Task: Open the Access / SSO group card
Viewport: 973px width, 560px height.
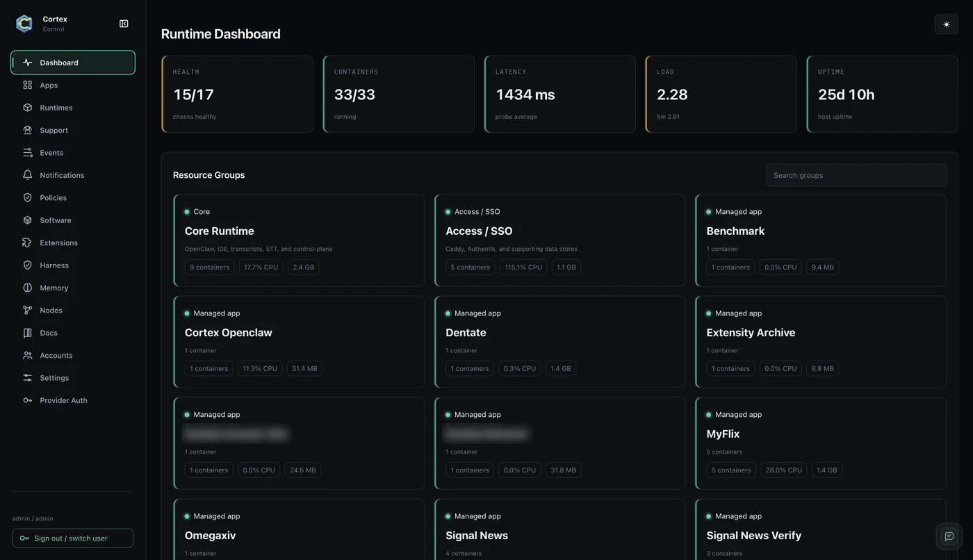Action: click(559, 240)
